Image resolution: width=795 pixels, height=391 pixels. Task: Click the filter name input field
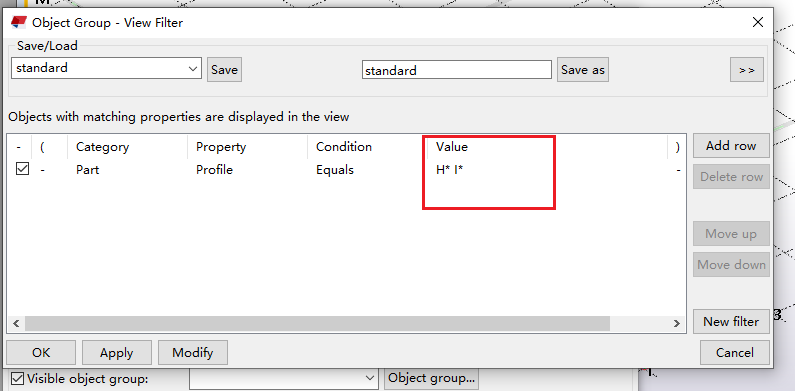[456, 70]
